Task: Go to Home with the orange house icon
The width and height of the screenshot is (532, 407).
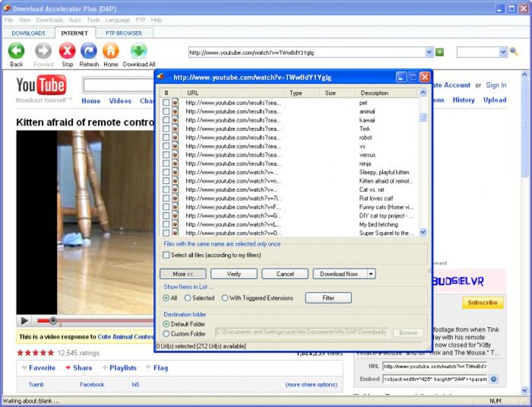Action: pyautogui.click(x=111, y=51)
